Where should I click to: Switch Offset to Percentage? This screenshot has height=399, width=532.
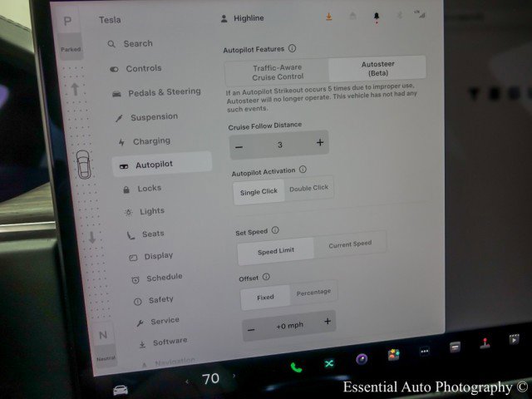coord(313,292)
